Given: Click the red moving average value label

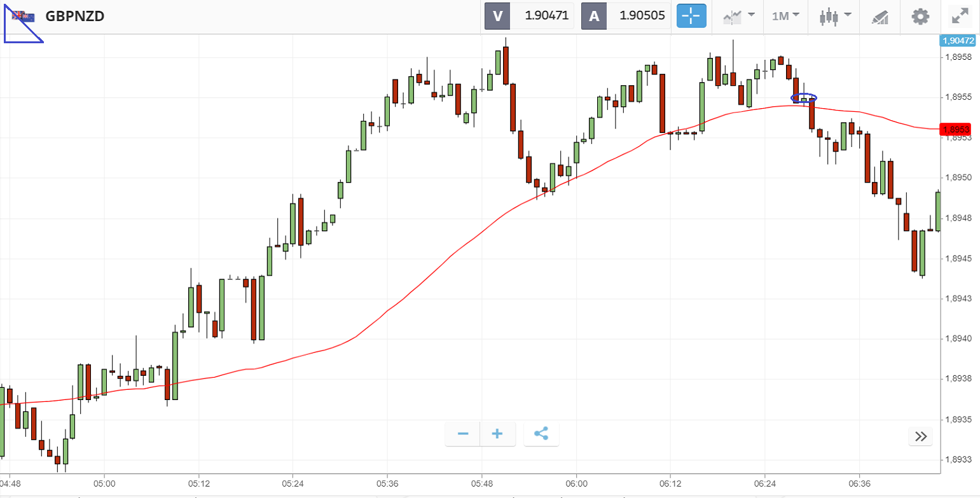Looking at the screenshot, I should pos(955,129).
